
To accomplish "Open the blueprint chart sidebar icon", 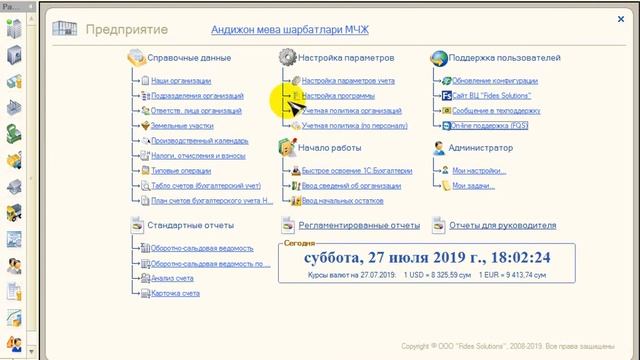I will [x=14, y=240].
